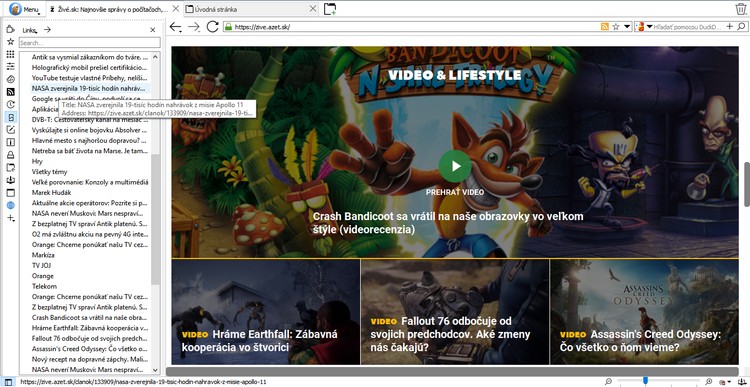Open the Cookies sidebar panel
This screenshot has height=387, width=750.
tap(10, 79)
